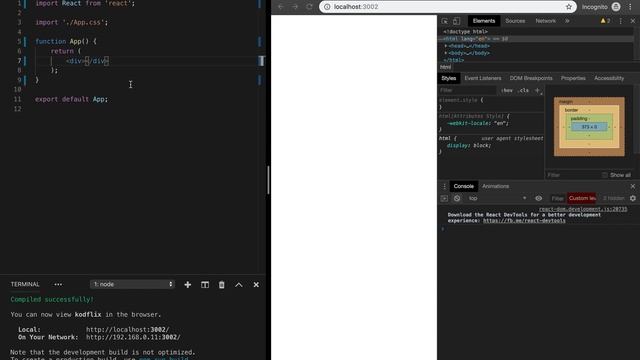640x360 pixels.
Task: Open the terminal panel more actions ellipsis
Action: 58,284
